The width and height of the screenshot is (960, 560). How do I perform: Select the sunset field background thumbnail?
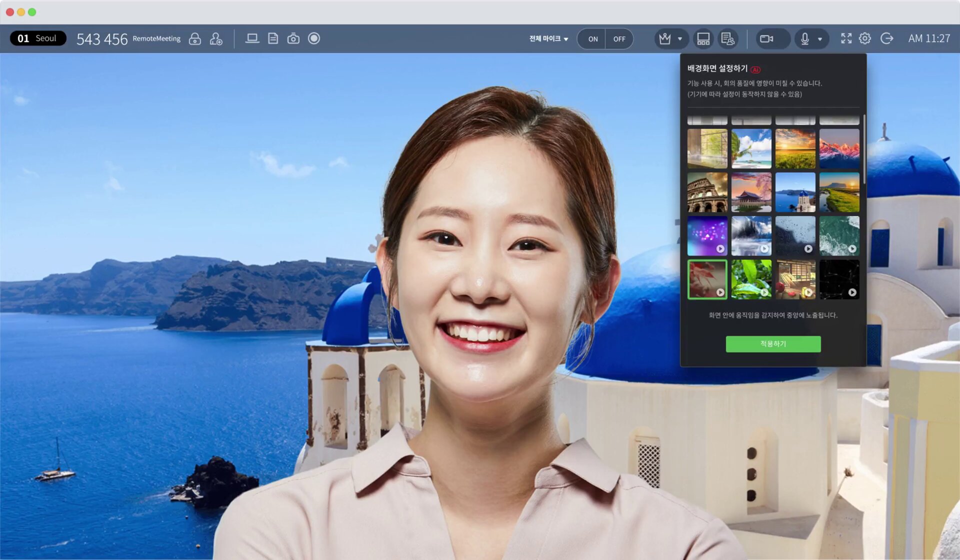pyautogui.click(x=795, y=147)
